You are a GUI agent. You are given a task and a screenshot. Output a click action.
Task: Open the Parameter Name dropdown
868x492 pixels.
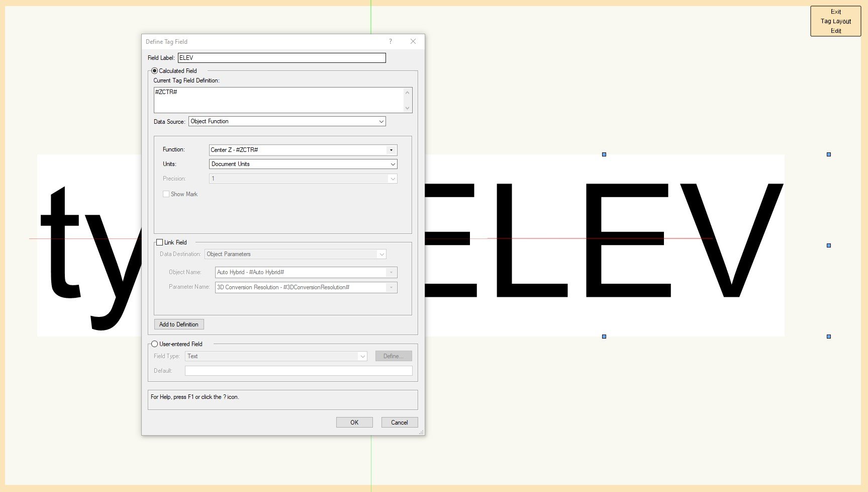click(392, 287)
